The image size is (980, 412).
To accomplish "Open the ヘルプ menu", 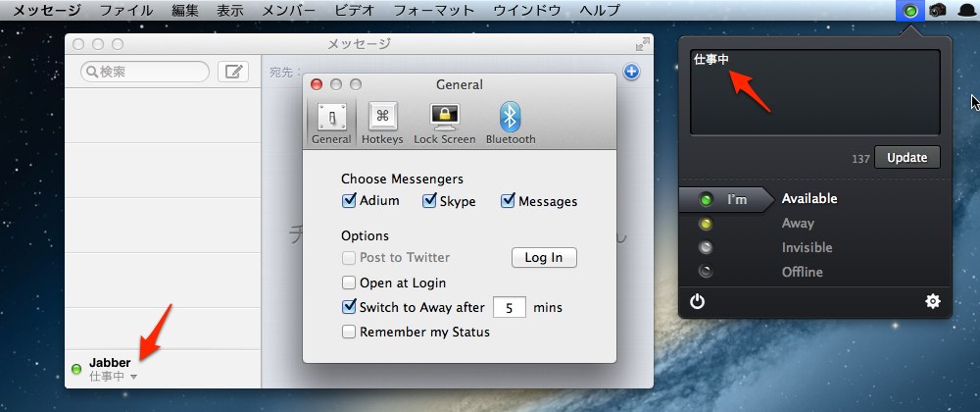I will click(x=600, y=11).
